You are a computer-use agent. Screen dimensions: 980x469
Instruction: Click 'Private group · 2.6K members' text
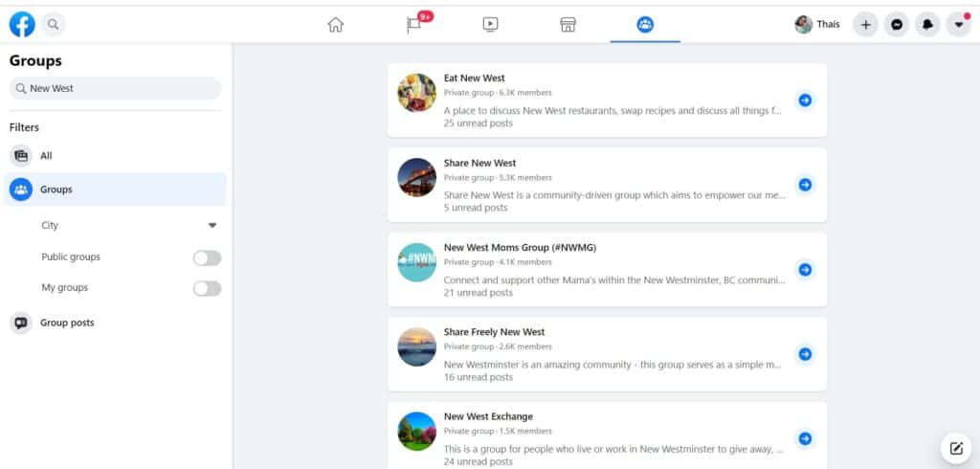click(498, 346)
